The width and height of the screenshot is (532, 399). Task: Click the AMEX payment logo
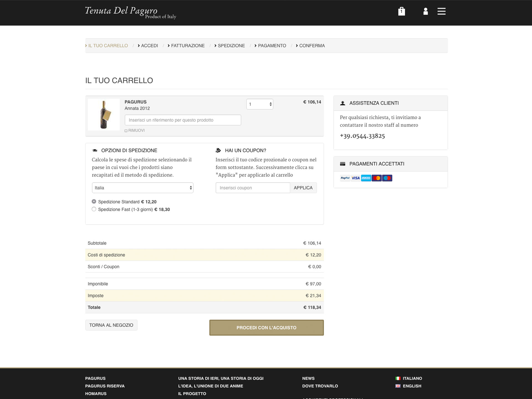[x=366, y=178]
